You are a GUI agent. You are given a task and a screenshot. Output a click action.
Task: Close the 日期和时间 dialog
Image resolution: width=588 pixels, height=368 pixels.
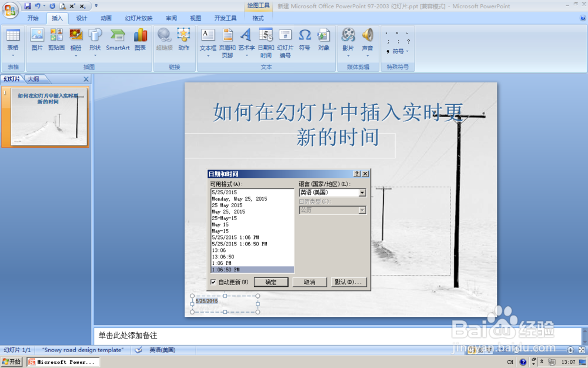(365, 174)
